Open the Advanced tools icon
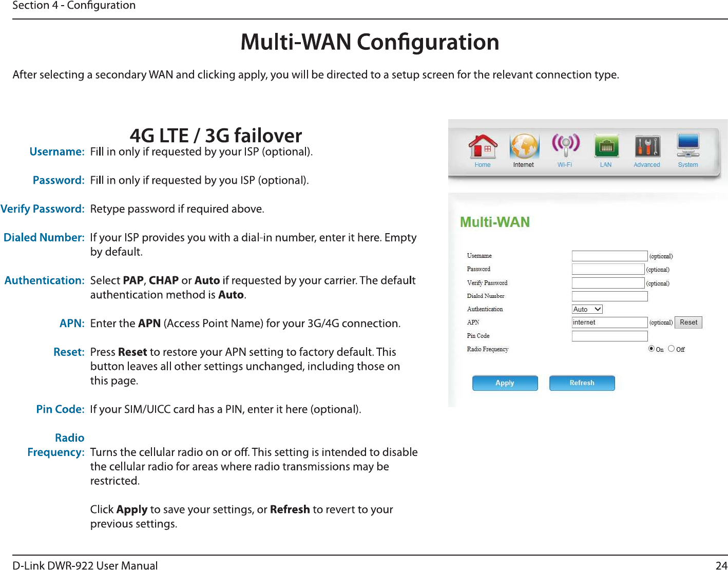728x570 pixels. 647,146
